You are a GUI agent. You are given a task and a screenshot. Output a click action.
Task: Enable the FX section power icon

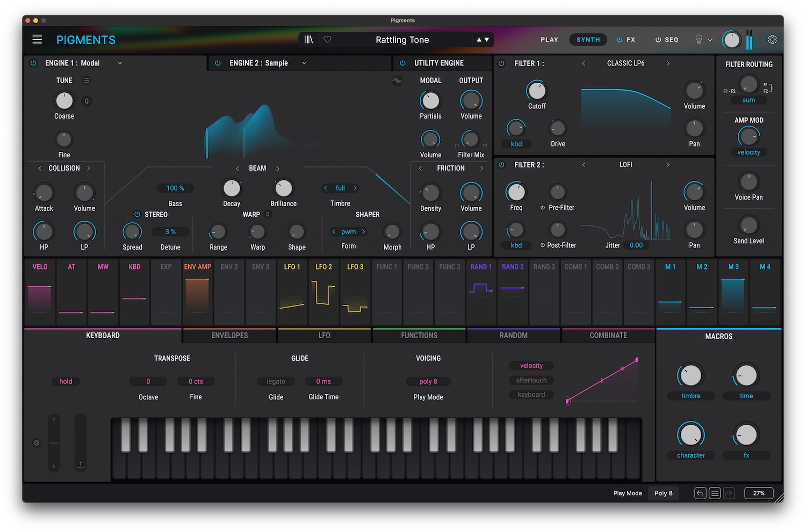click(619, 40)
